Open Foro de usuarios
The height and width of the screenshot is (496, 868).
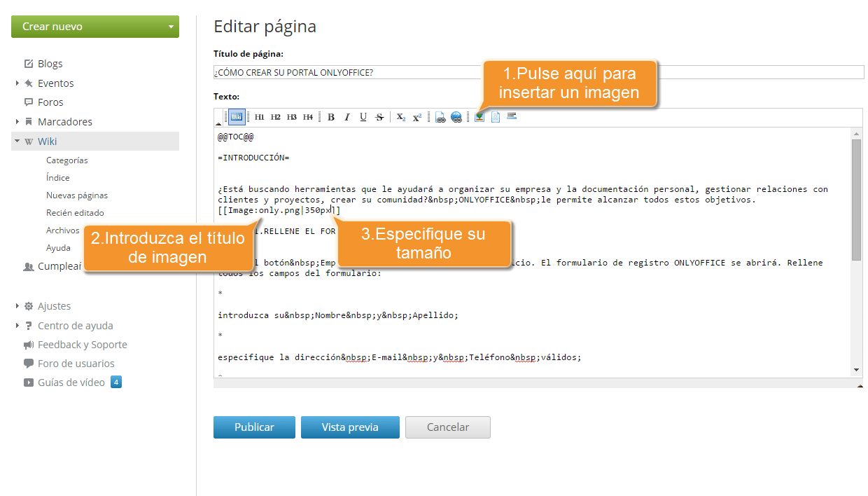(76, 364)
